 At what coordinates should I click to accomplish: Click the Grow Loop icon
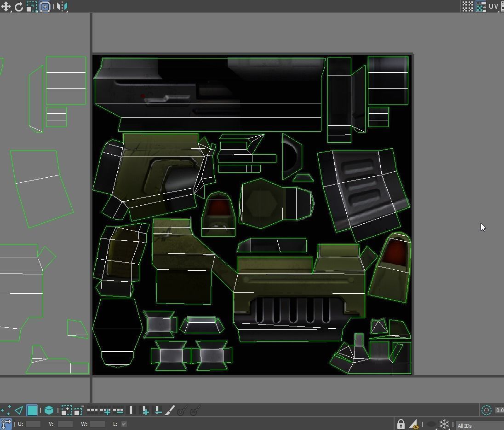tap(105, 410)
